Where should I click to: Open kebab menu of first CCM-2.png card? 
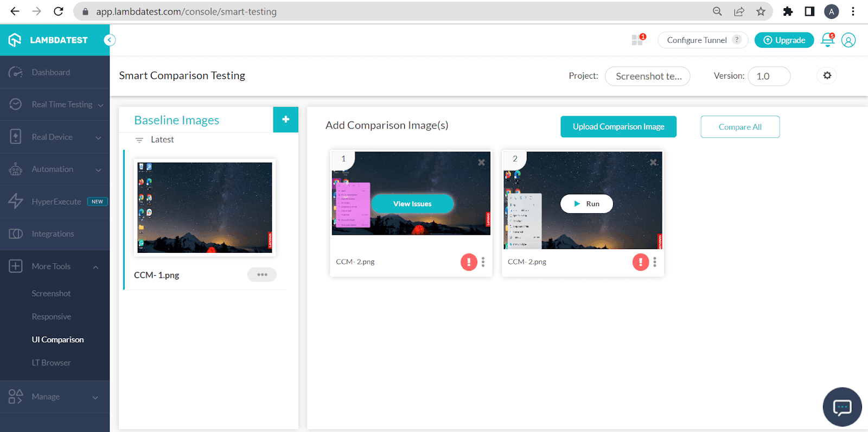(x=483, y=262)
